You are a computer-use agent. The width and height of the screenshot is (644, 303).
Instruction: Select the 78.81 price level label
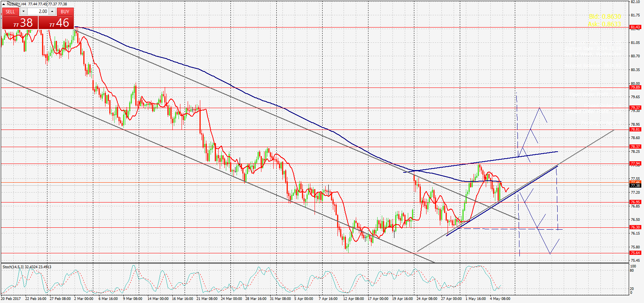(x=635, y=130)
